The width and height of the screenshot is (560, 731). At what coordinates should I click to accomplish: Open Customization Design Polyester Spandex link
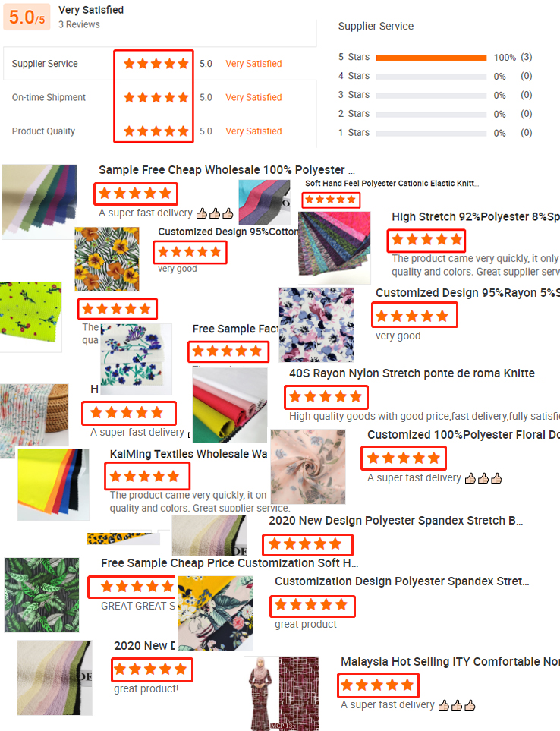401,581
